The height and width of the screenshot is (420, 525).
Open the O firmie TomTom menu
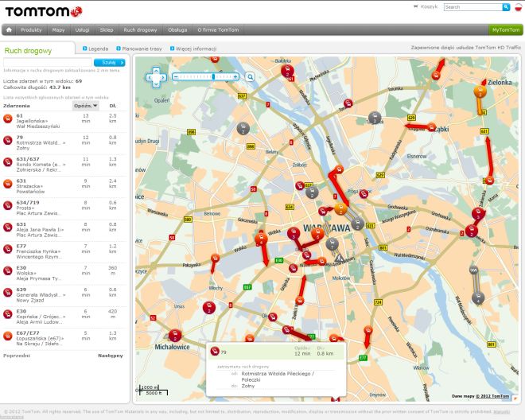(218, 29)
